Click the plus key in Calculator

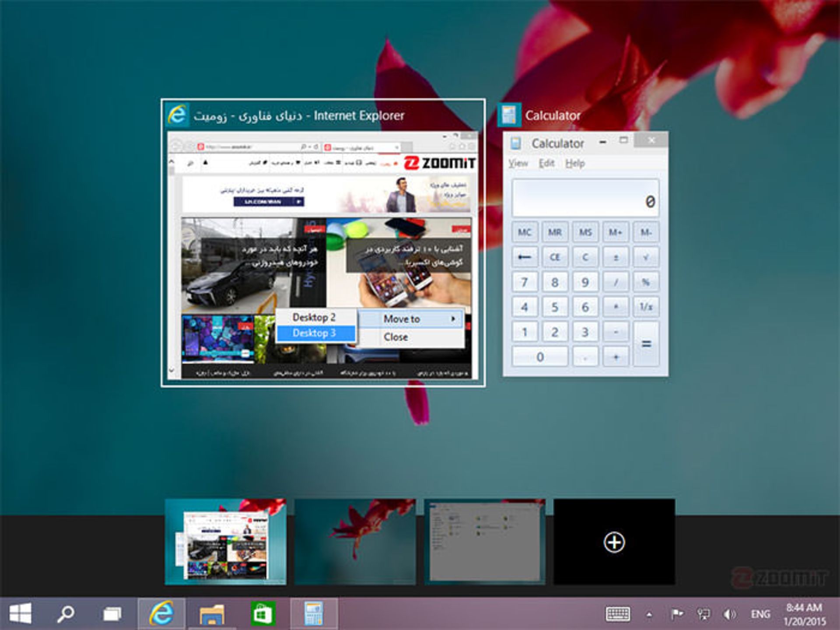tap(616, 357)
